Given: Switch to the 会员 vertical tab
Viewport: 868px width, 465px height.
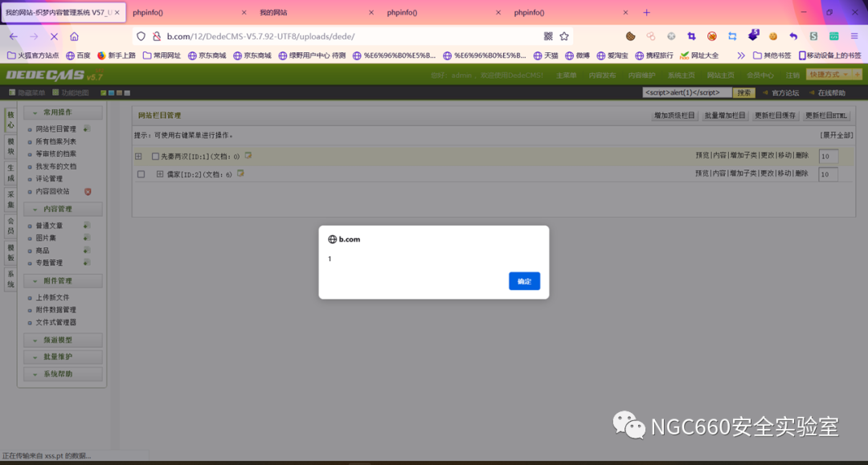Looking at the screenshot, I should pyautogui.click(x=10, y=226).
